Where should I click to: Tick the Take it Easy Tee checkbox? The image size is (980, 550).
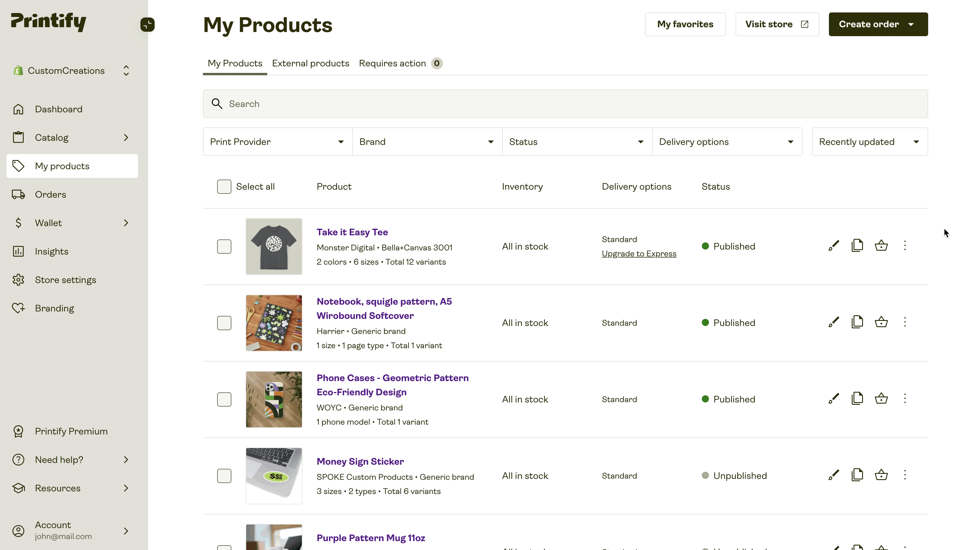[x=224, y=247]
